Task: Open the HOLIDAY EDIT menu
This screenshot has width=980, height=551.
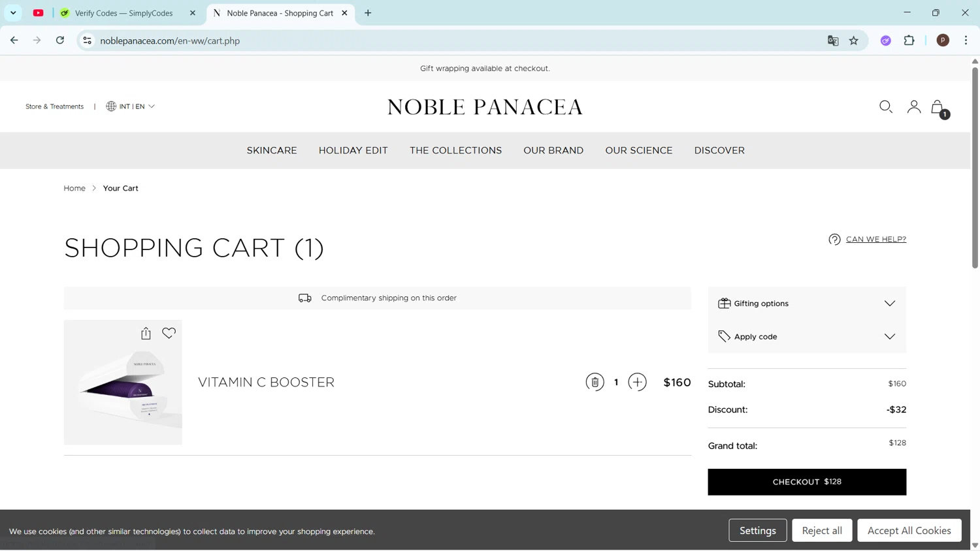Action: click(x=353, y=151)
